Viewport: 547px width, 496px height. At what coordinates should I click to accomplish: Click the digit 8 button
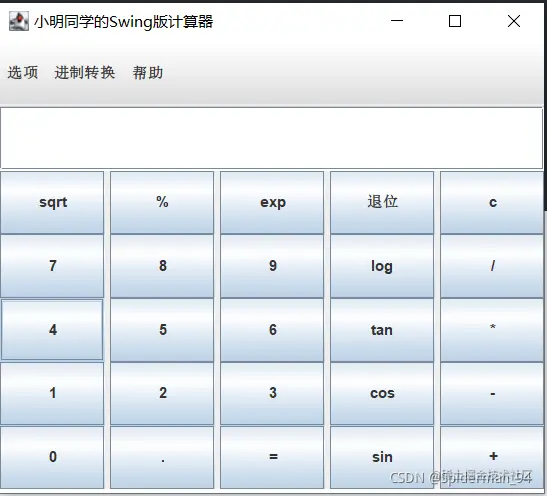coord(162,266)
